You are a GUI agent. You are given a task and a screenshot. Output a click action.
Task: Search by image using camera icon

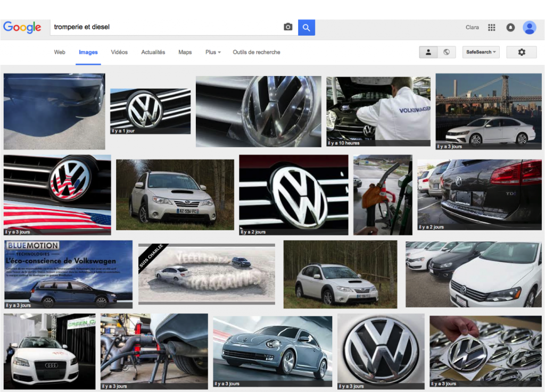tap(288, 27)
